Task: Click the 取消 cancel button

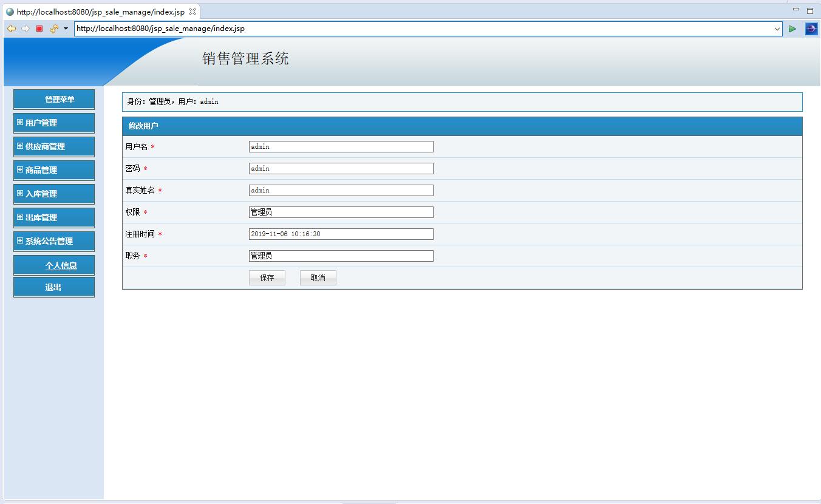Action: click(x=318, y=278)
